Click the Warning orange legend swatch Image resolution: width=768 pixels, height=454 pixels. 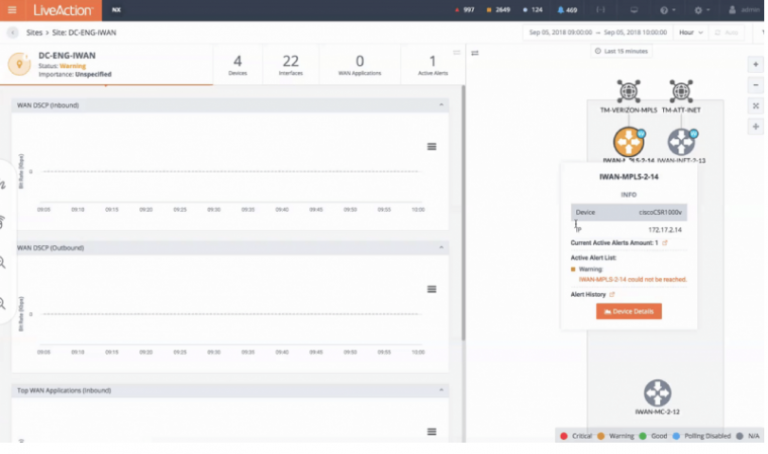pos(601,436)
